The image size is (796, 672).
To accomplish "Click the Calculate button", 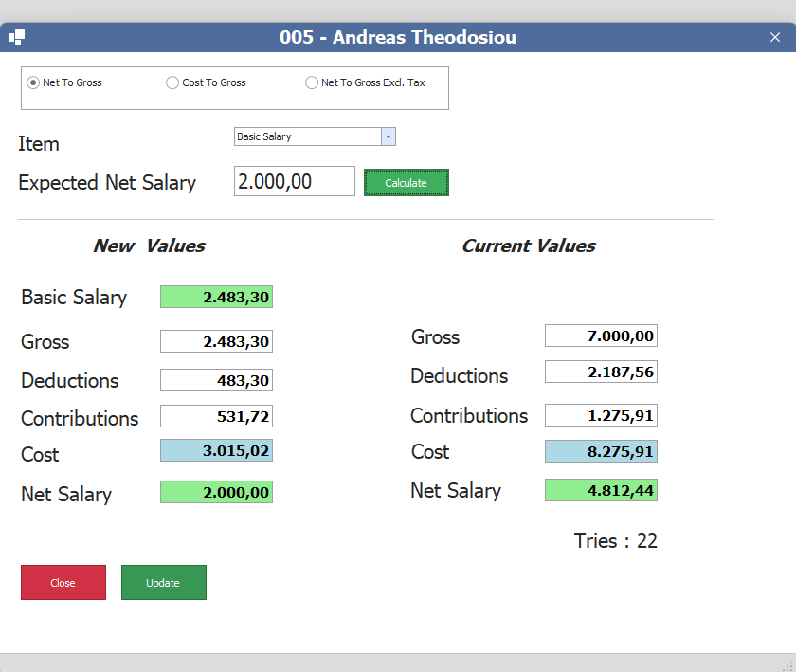I will click(407, 182).
